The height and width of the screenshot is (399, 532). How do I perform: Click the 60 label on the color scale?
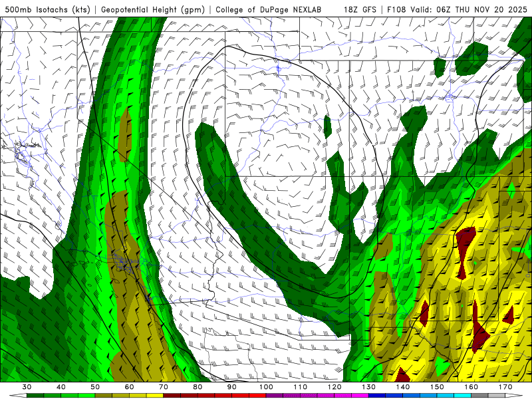pos(129,387)
